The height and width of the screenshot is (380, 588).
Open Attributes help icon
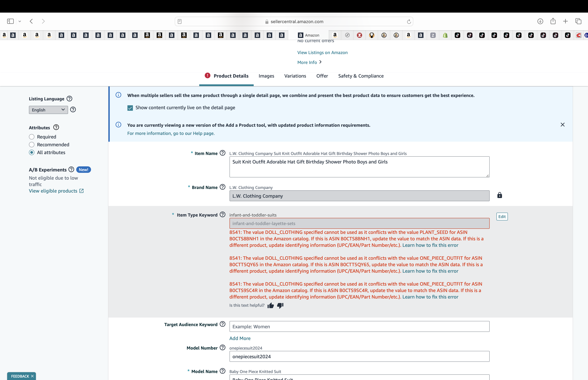point(56,127)
